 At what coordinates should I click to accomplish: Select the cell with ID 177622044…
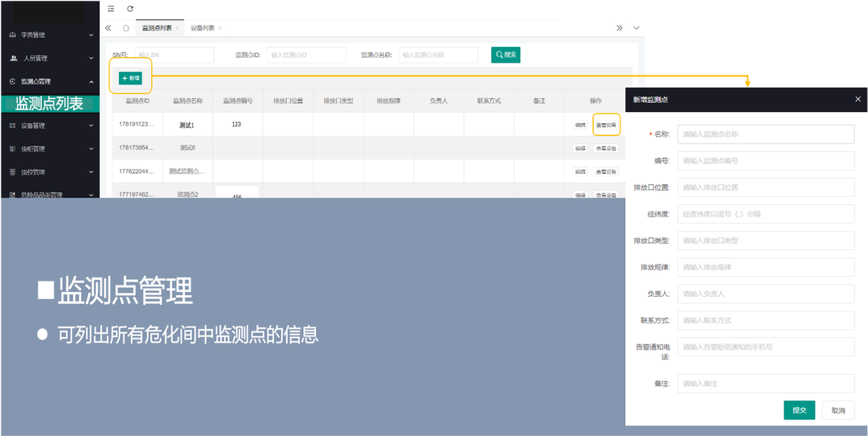[x=137, y=171]
